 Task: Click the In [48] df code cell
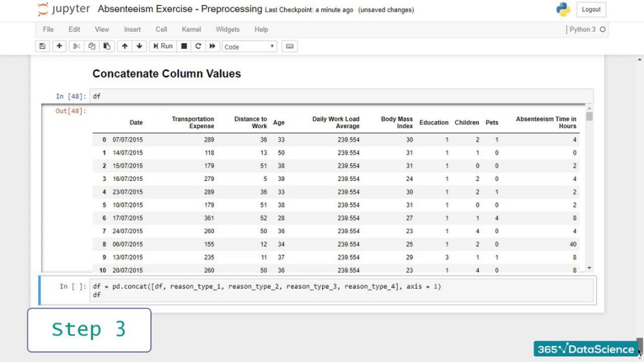point(341,96)
